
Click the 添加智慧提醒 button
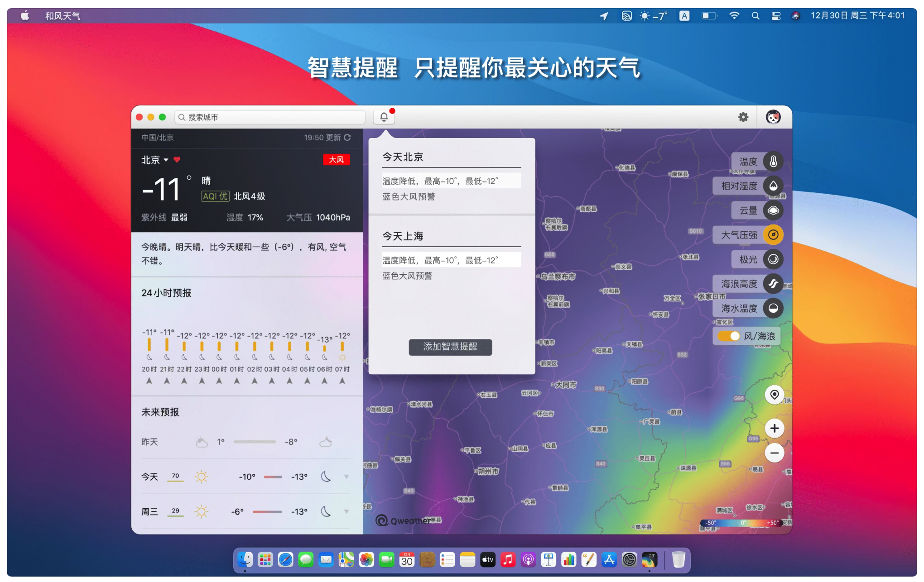pos(450,347)
